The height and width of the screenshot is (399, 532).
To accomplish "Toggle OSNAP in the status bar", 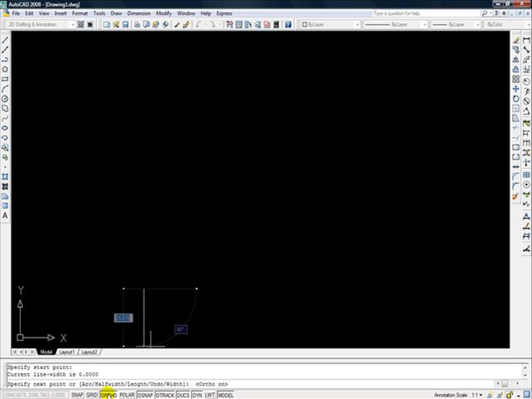I will [145, 395].
